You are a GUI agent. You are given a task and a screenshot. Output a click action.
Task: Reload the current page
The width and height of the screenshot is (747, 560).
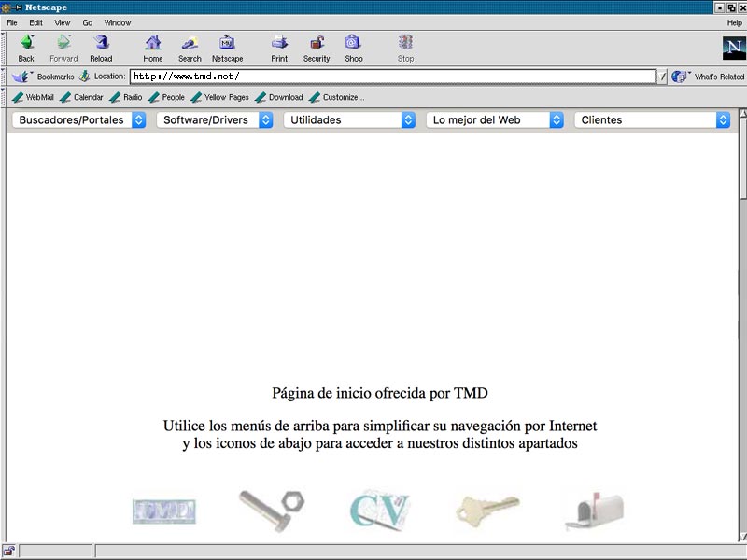pos(101,43)
